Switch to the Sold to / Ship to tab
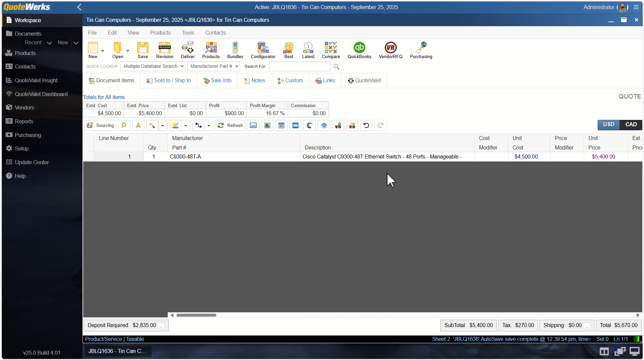Viewport: 644px width, 360px height. [169, 81]
